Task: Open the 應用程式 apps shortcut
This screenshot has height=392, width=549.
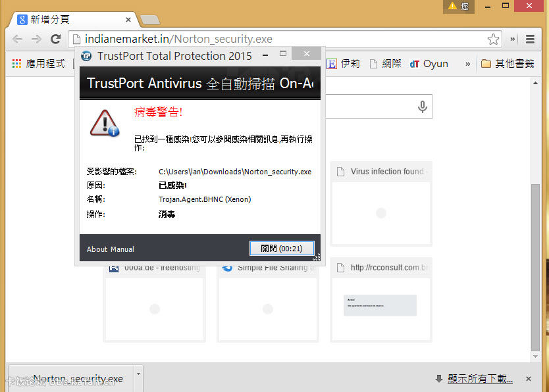Action: [38, 64]
